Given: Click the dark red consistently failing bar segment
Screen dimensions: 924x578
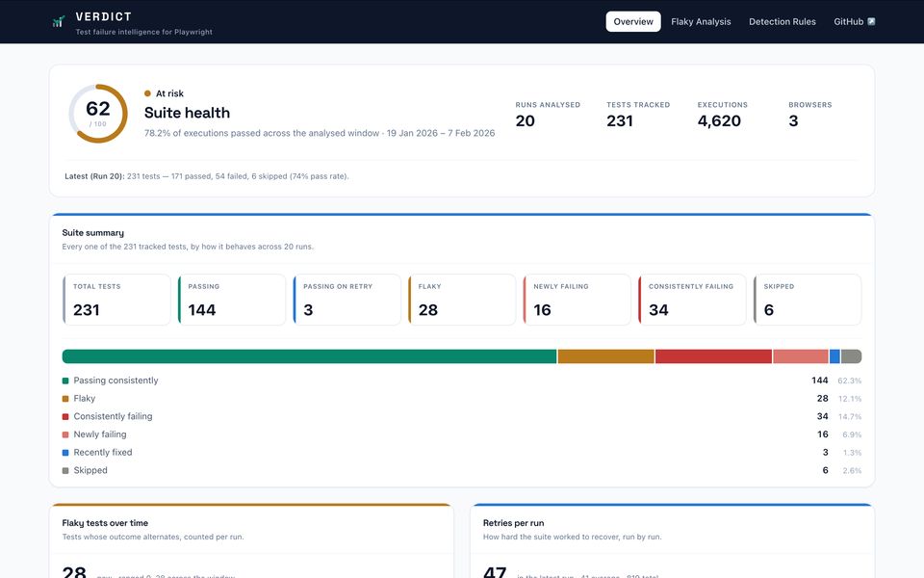Looking at the screenshot, I should (x=713, y=356).
